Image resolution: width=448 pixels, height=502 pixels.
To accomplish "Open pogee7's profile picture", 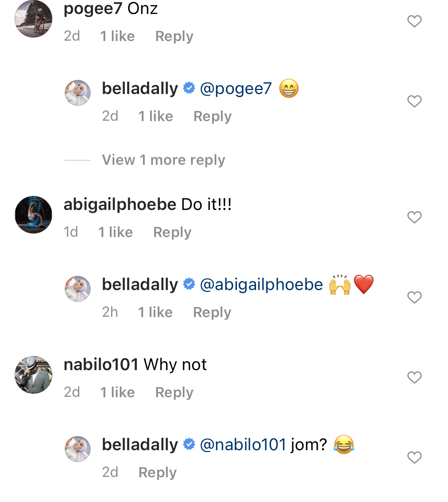I will coord(33,19).
